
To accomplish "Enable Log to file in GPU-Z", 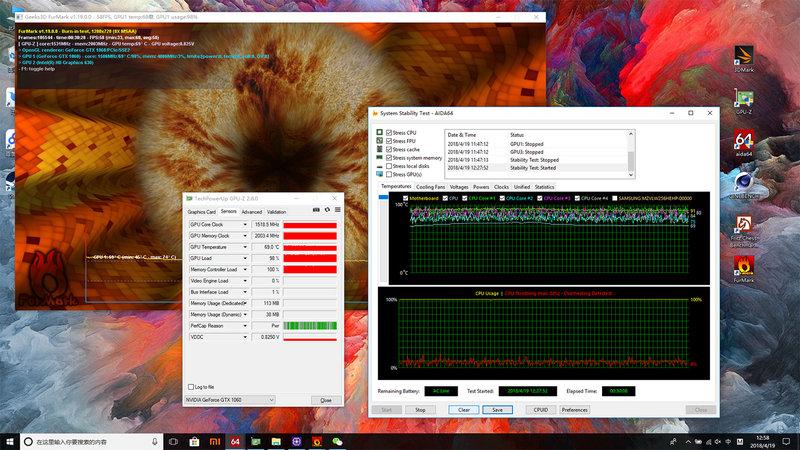I will [191, 387].
